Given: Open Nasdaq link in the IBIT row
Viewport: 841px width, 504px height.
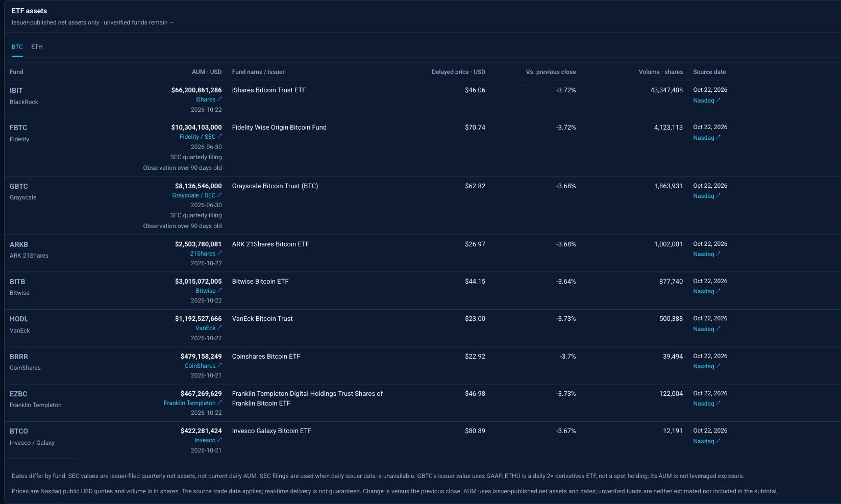Looking at the screenshot, I should click(707, 100).
